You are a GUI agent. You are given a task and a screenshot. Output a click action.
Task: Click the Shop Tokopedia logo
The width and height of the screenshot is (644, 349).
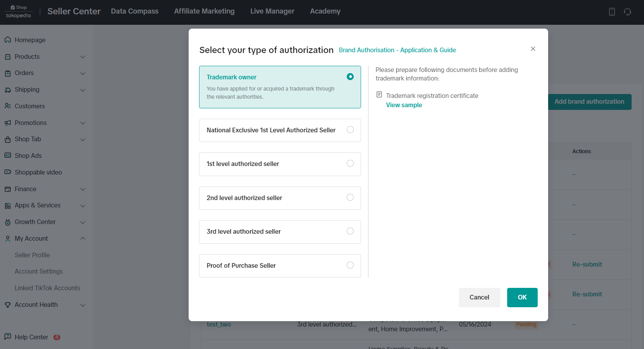click(x=19, y=12)
